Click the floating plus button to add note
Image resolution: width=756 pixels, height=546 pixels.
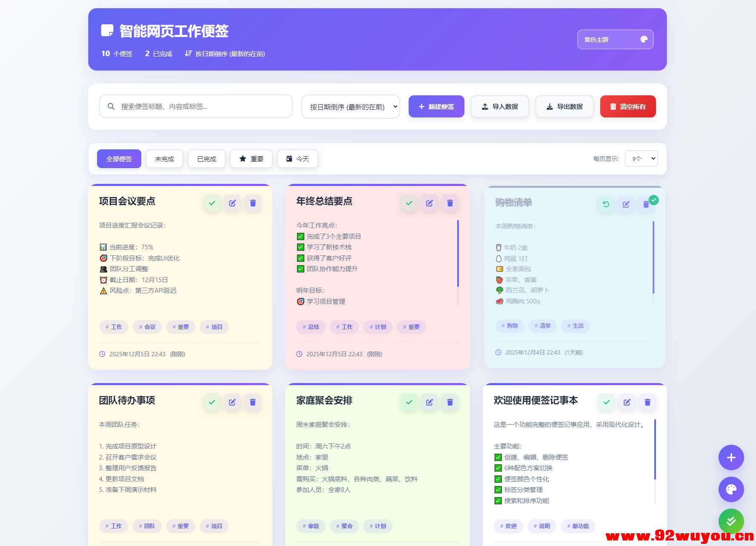(x=731, y=457)
